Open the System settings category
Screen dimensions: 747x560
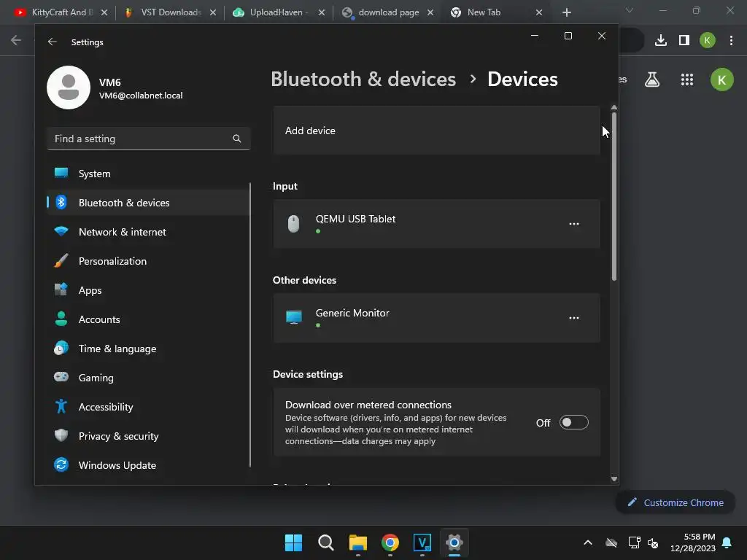[148, 174]
